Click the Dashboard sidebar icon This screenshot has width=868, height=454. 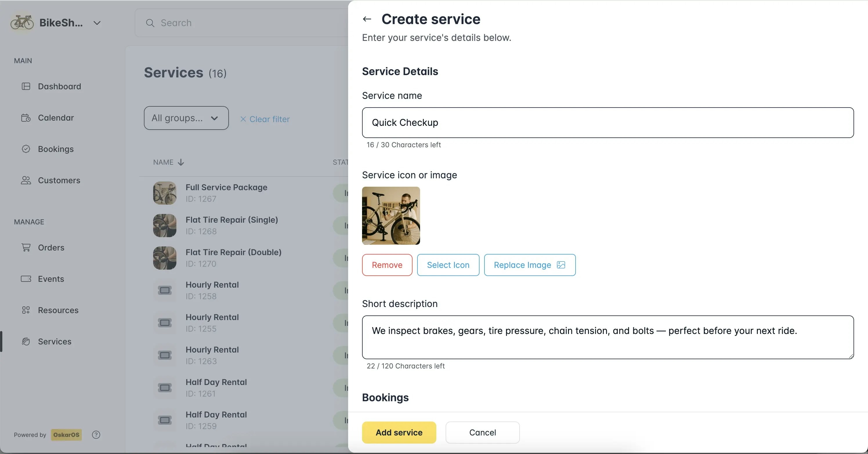pos(26,86)
